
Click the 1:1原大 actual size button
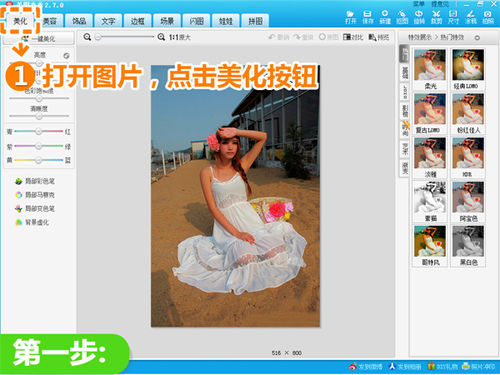coord(180,37)
